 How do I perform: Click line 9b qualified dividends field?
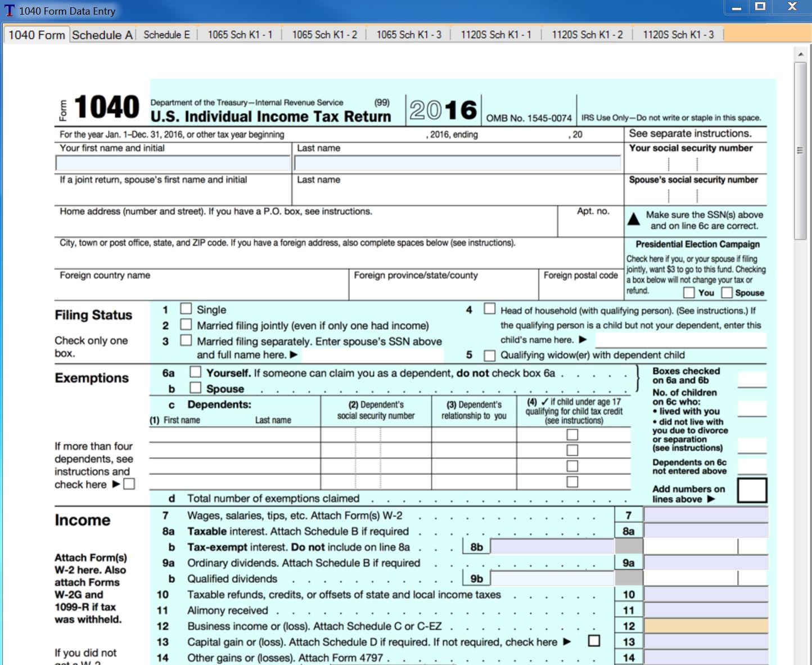tap(552, 578)
